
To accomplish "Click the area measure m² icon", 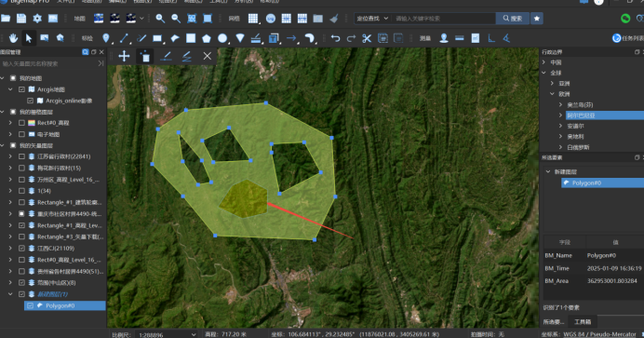I will pyautogui.click(x=476, y=38).
